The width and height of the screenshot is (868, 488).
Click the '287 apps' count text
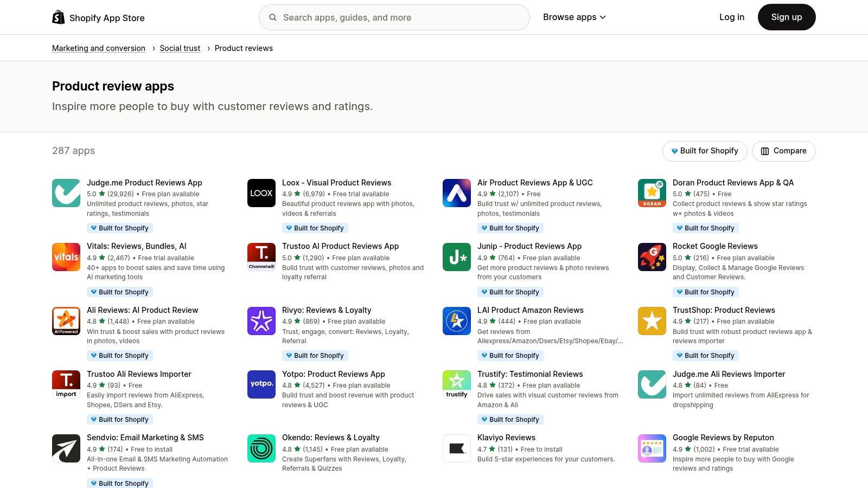click(x=73, y=151)
